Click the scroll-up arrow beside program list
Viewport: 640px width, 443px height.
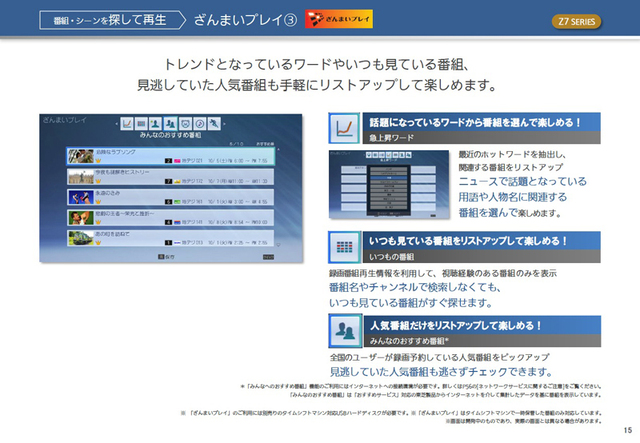278,149
